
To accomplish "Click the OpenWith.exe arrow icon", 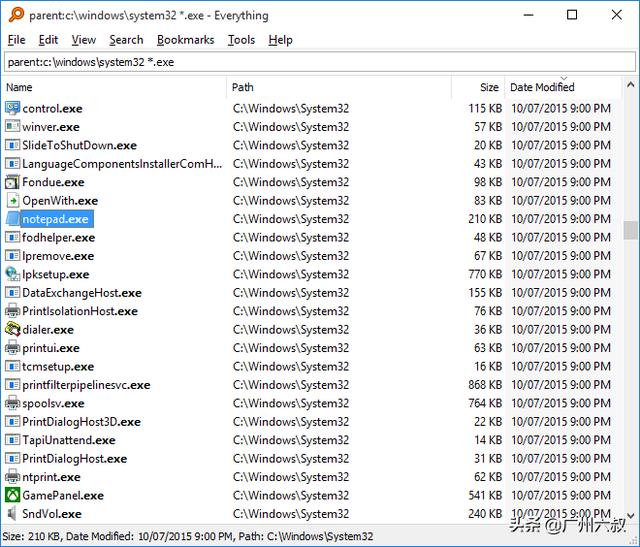I will tap(12, 200).
